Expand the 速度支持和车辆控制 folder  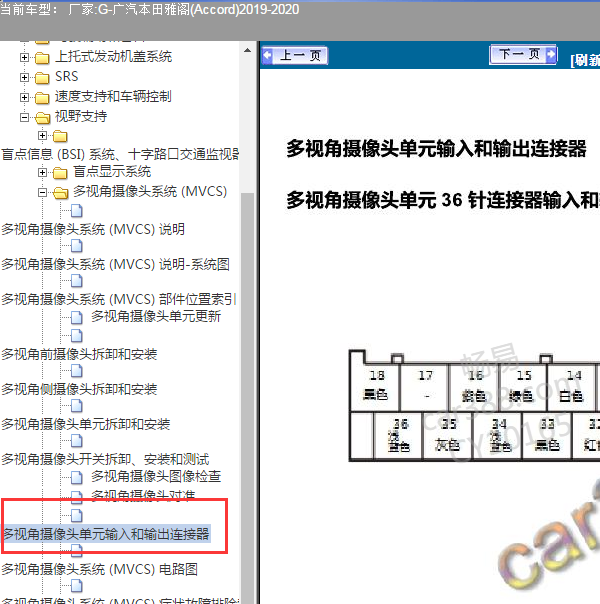point(24,97)
